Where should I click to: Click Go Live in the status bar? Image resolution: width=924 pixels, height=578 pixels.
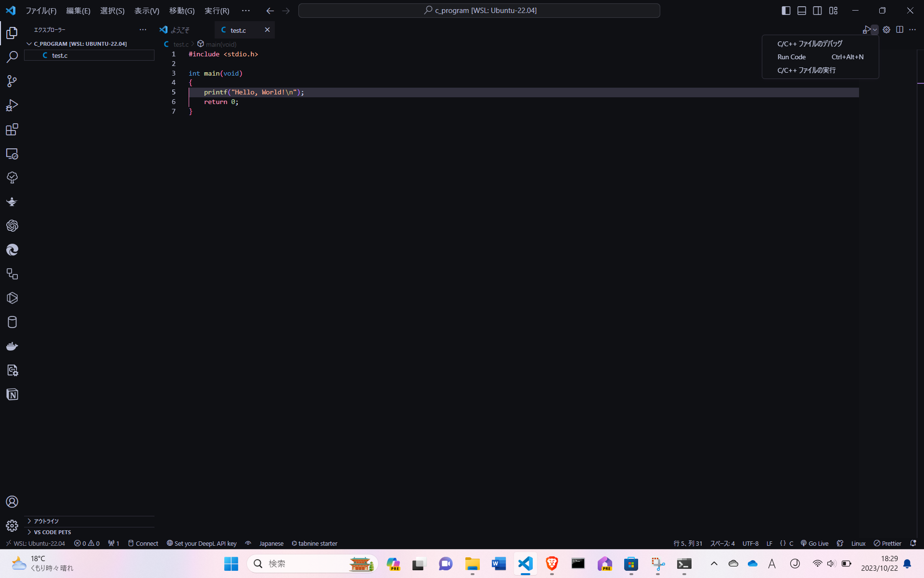coord(814,543)
